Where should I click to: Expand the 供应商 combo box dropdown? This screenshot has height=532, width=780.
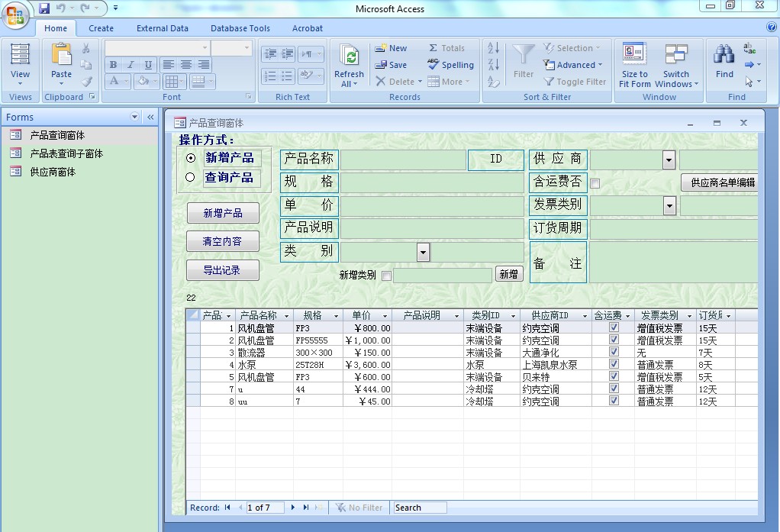pyautogui.click(x=669, y=160)
